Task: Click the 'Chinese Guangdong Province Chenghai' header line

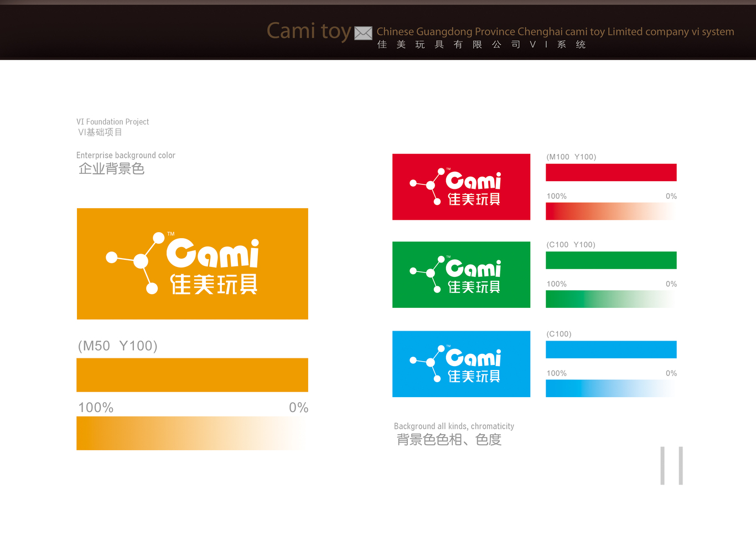Action: point(555,32)
